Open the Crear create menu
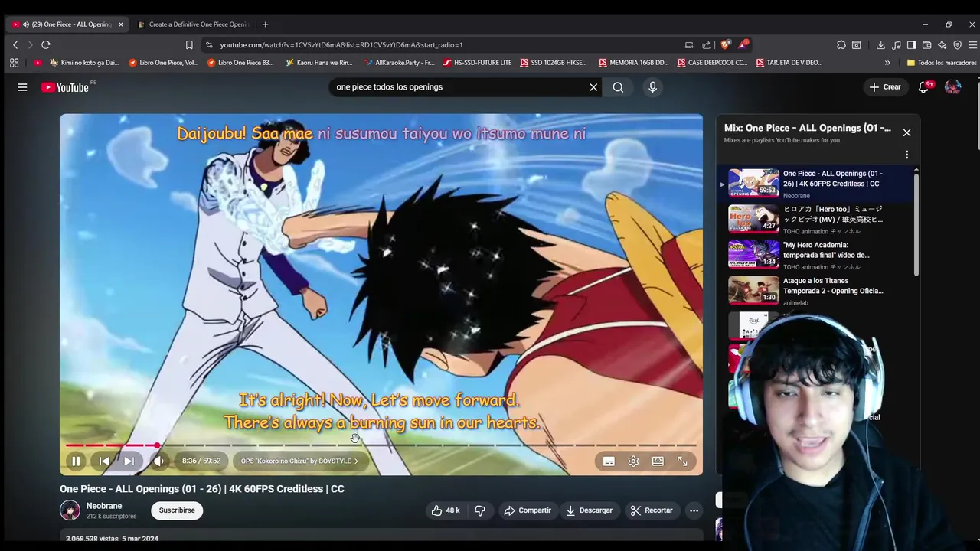This screenshot has height=551, width=980. (x=885, y=87)
